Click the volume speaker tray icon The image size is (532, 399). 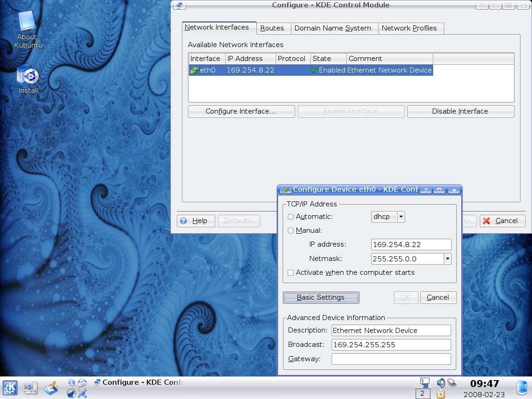point(441,383)
